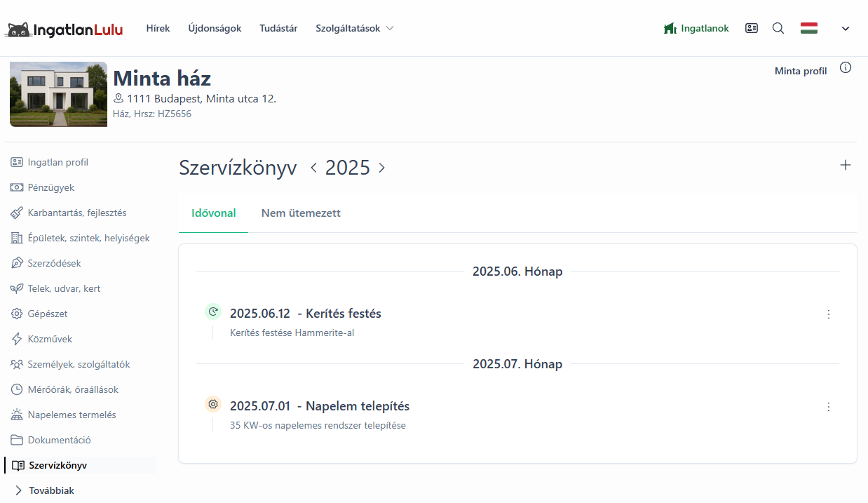This screenshot has width=868, height=503.
Task: Click the gear icon of Napelem telepítés
Action: click(213, 404)
